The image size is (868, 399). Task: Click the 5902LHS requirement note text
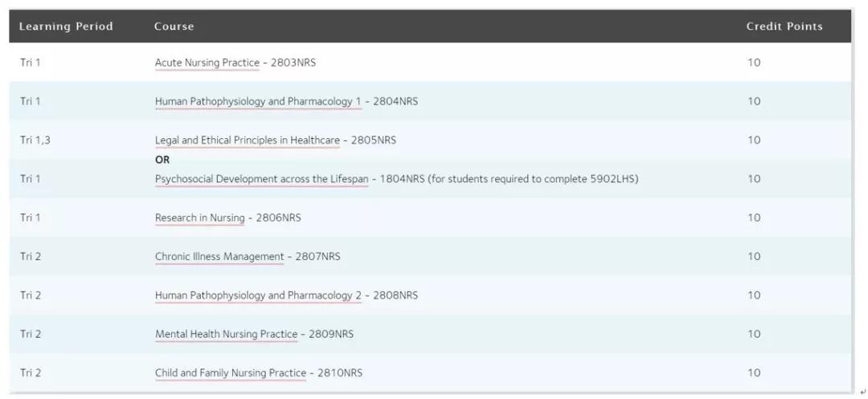pos(534,179)
